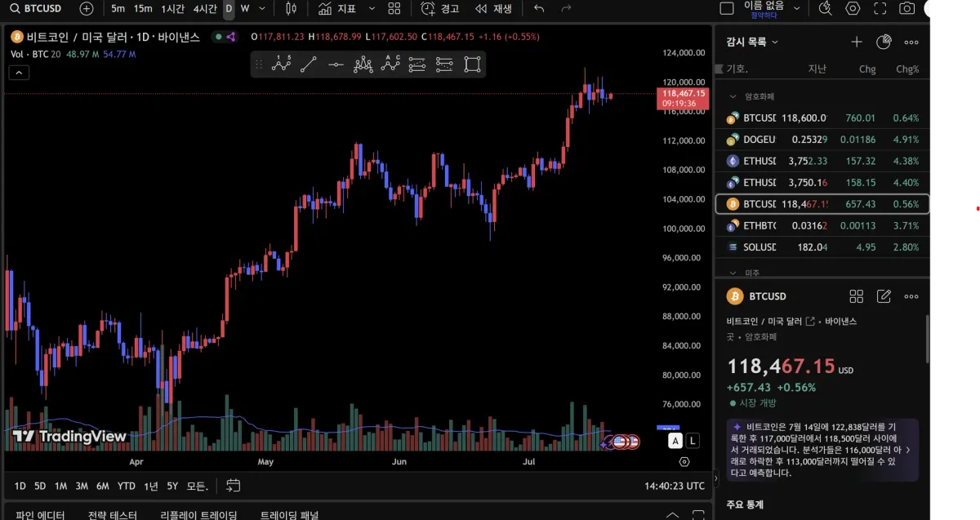Select the BTCUSD 118,600 watchlist row
Screen dimensions: 980x520
822,118
